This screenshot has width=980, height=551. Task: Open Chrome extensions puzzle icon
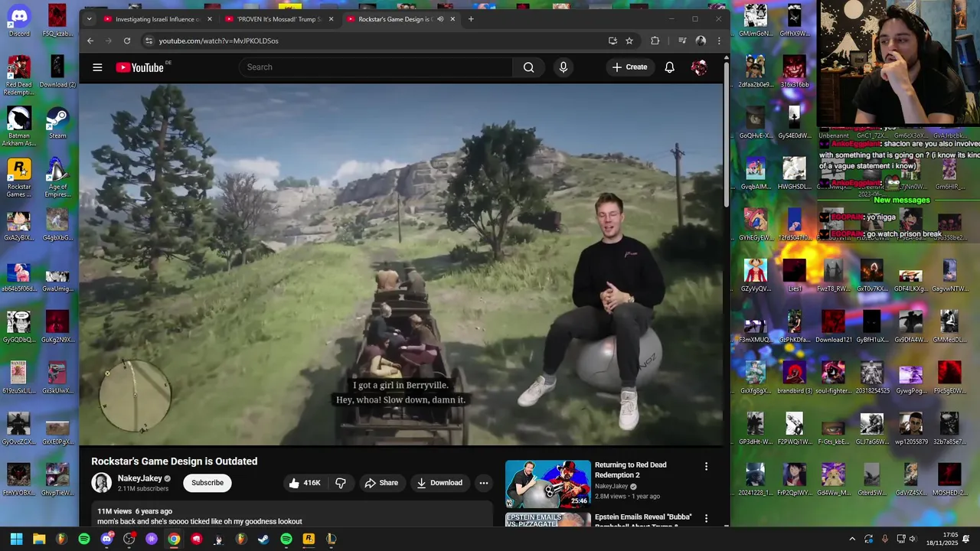click(x=655, y=41)
